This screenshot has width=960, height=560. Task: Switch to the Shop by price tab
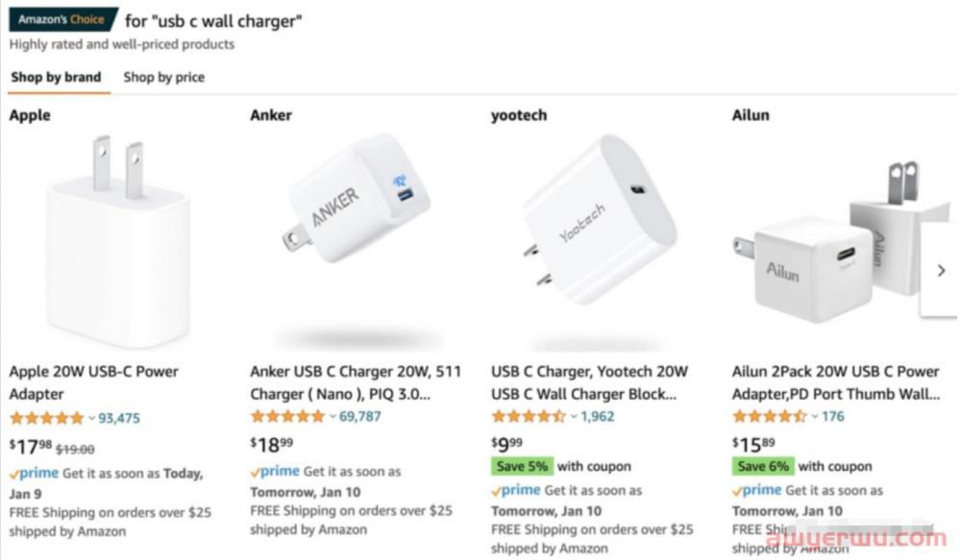164,77
